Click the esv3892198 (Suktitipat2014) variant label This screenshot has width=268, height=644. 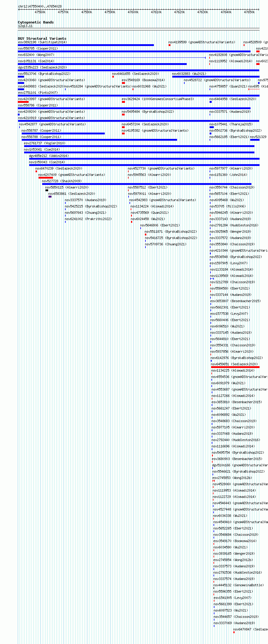point(42,42)
